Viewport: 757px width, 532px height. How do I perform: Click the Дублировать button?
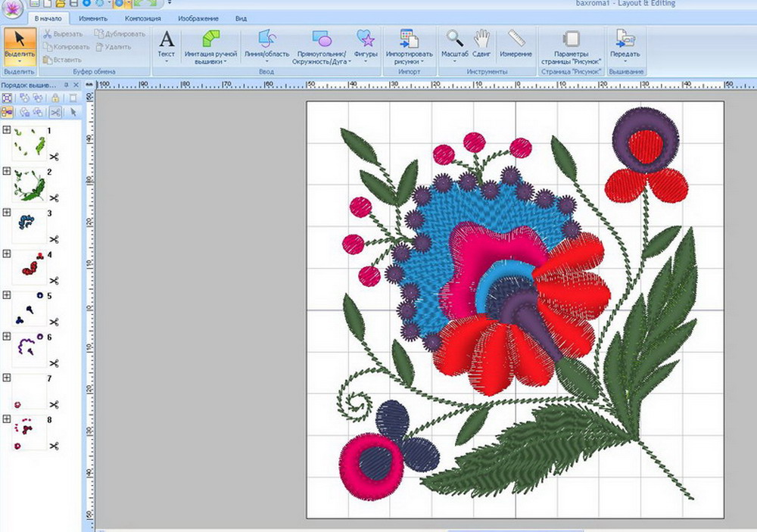(120, 34)
